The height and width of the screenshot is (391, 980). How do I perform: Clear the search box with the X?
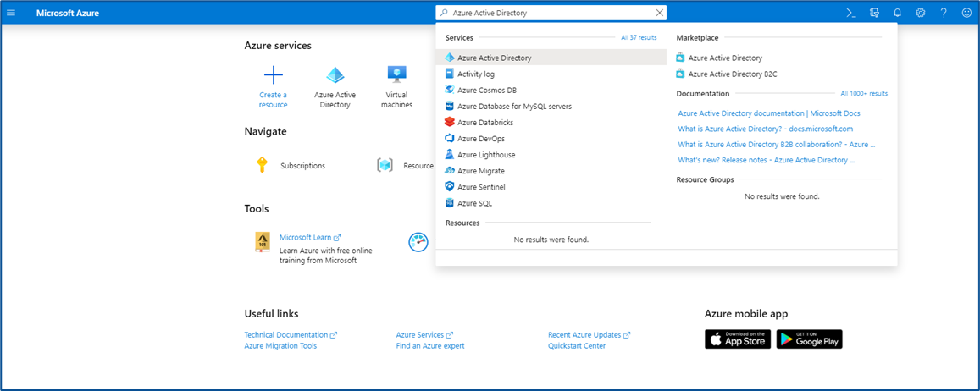[659, 13]
